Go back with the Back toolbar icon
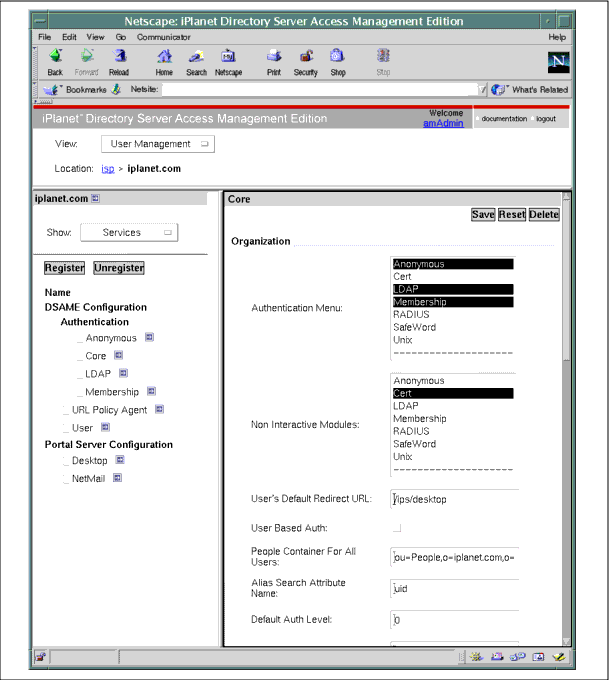This screenshot has width=609, height=680. point(55,56)
